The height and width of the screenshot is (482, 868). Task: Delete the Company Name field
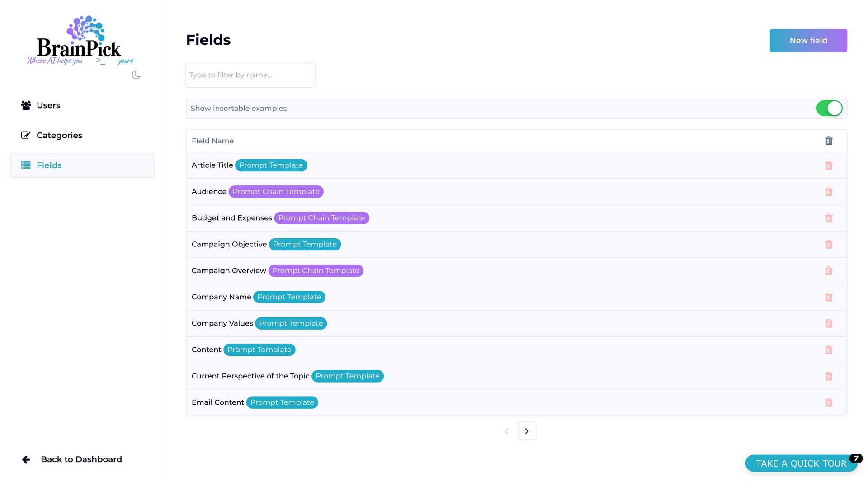point(828,297)
